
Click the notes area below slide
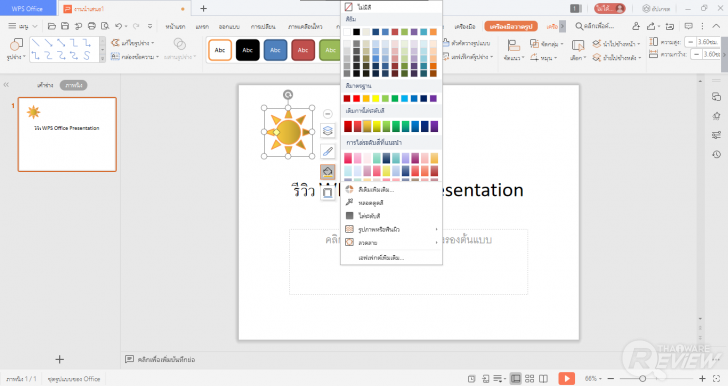(x=166, y=359)
